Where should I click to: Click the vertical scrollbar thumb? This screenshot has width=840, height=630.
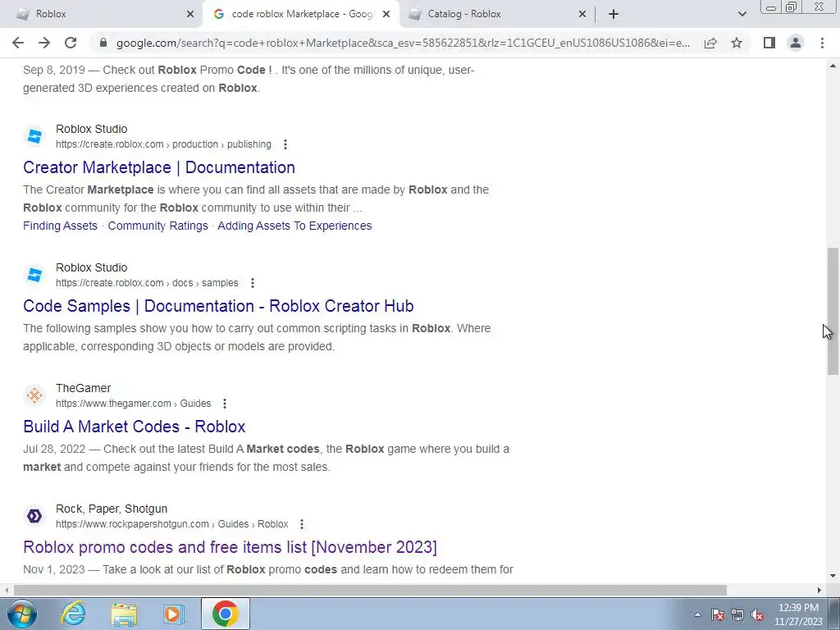[x=833, y=311]
